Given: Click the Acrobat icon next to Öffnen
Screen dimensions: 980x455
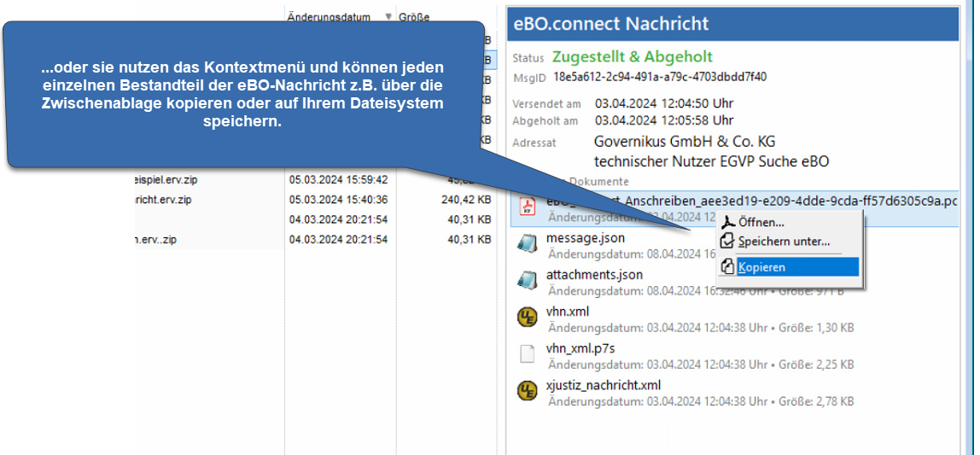Looking at the screenshot, I should [727, 222].
